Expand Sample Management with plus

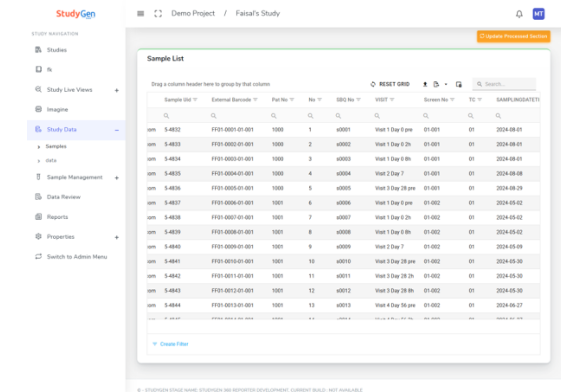tap(117, 178)
